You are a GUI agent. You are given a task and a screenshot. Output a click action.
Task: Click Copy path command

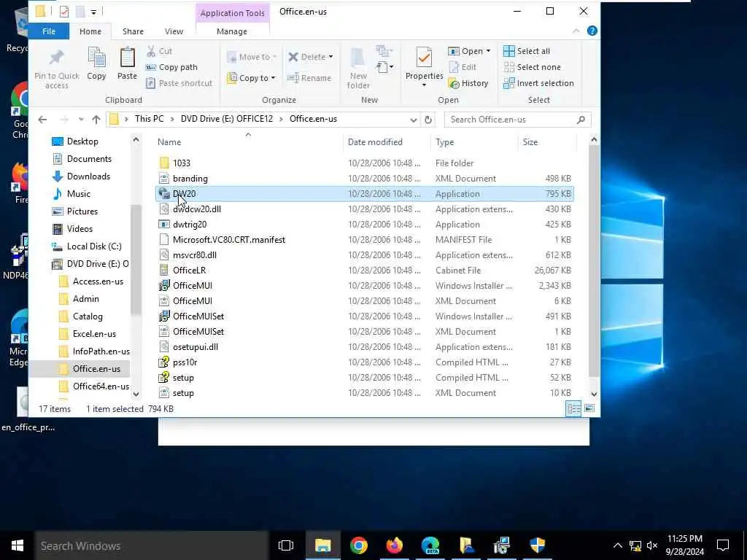[x=171, y=67]
